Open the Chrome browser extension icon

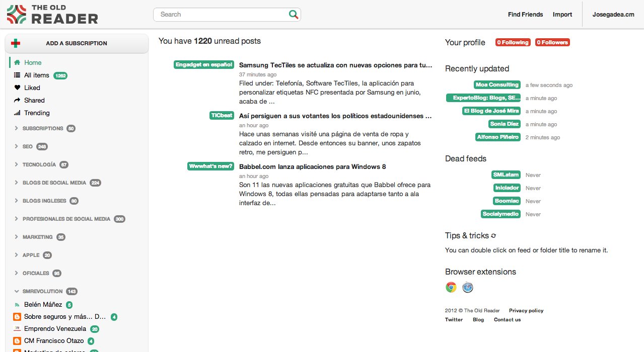[451, 287]
